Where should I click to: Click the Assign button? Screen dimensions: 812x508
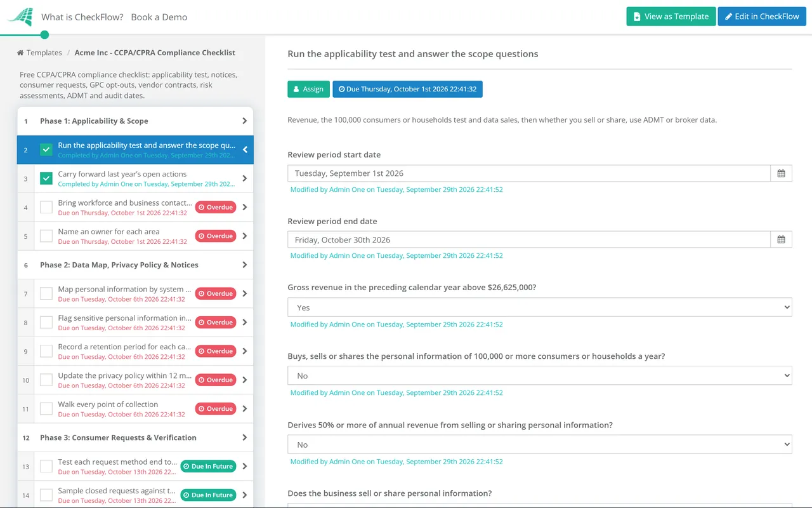(x=308, y=89)
